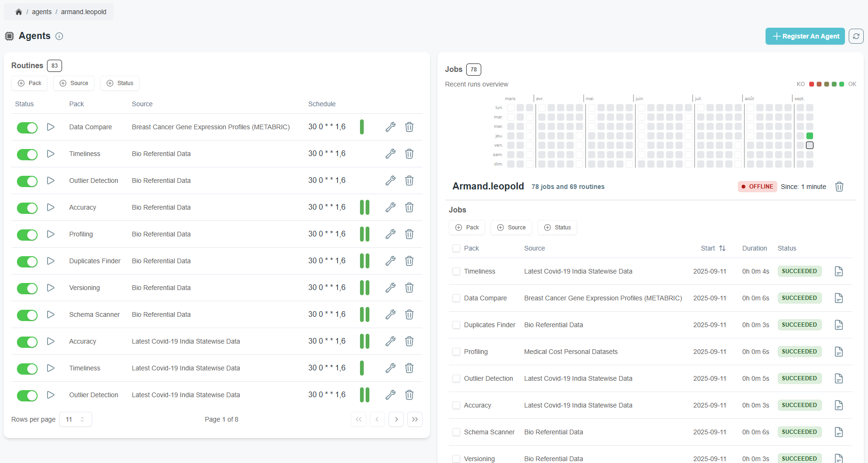Open log document for Timeliness job
Image resolution: width=868 pixels, height=463 pixels.
coord(838,271)
